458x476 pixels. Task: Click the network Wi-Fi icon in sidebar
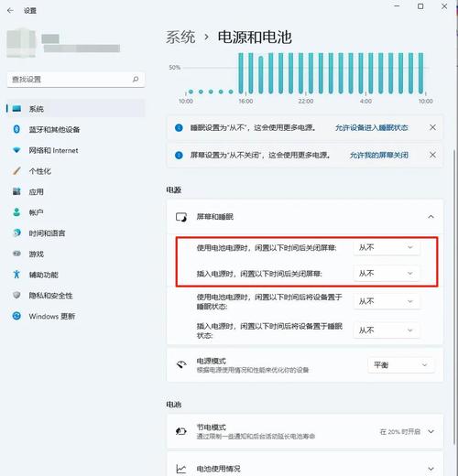[16, 150]
